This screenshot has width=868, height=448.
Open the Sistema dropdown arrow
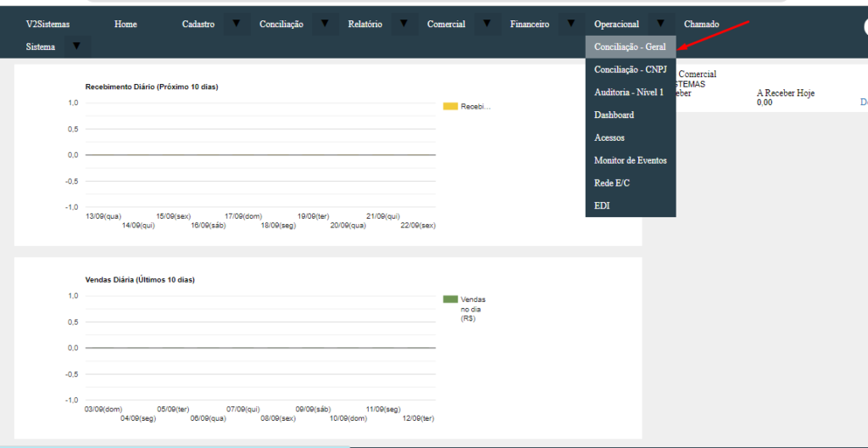tap(76, 46)
